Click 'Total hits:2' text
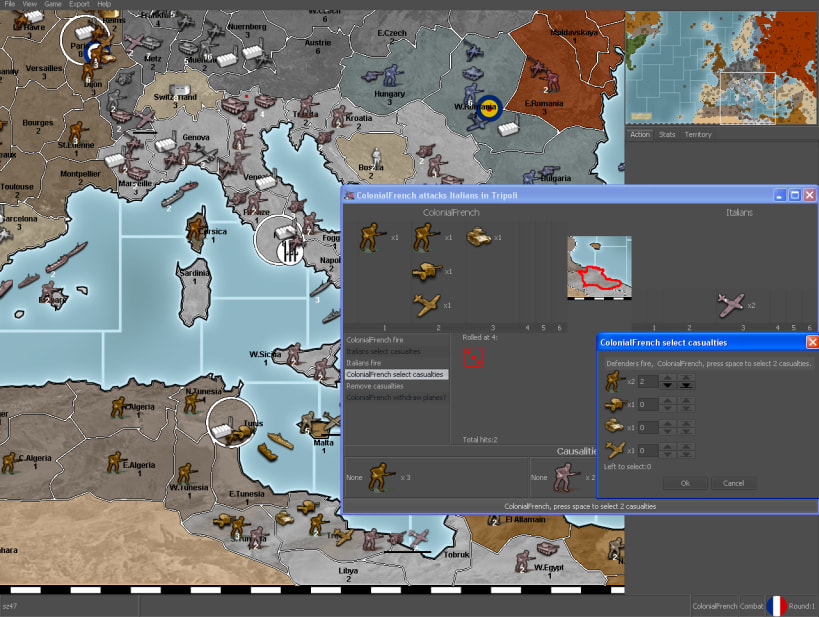 pos(480,440)
